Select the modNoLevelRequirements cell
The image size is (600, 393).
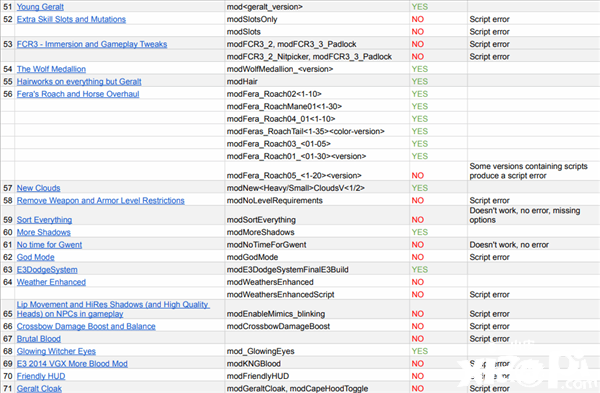[317, 201]
